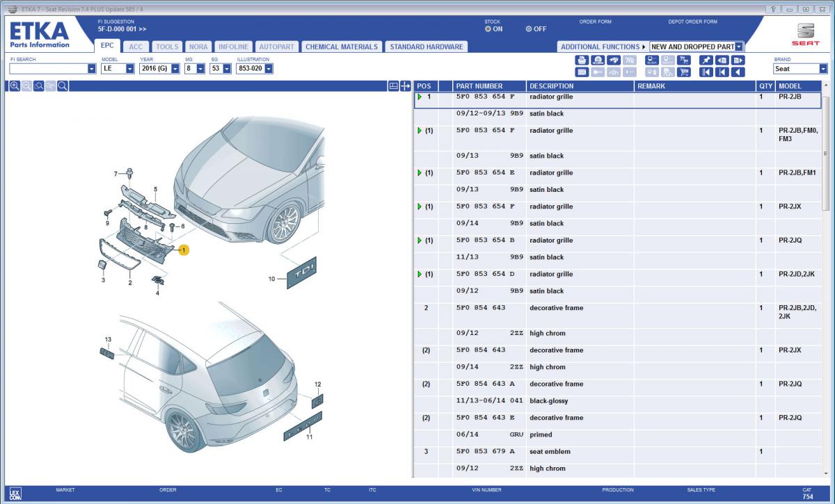Image resolution: width=835 pixels, height=504 pixels.
Task: Click the active monitor icon in toolbar
Action: click(x=651, y=60)
